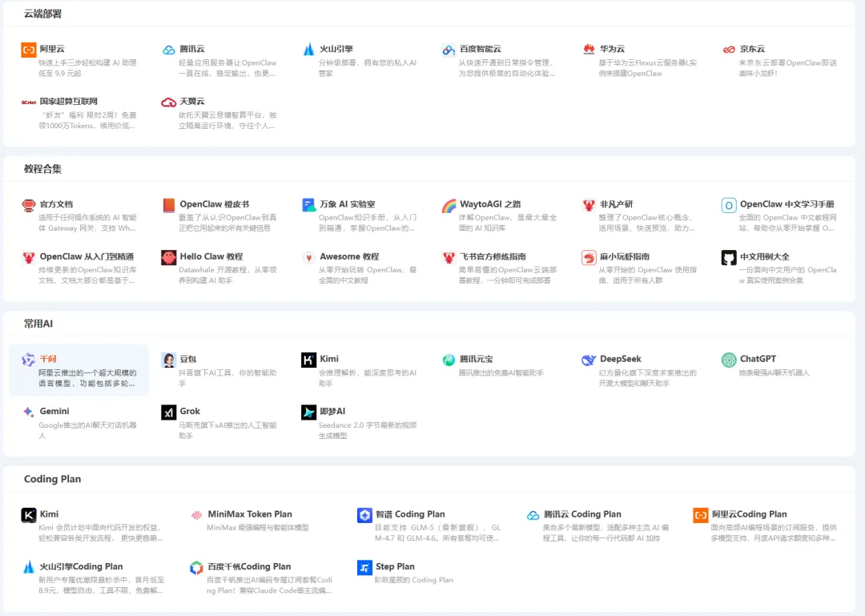This screenshot has width=865, height=616.
Task: Click the Gemini sparkle icon
Action: click(x=29, y=412)
